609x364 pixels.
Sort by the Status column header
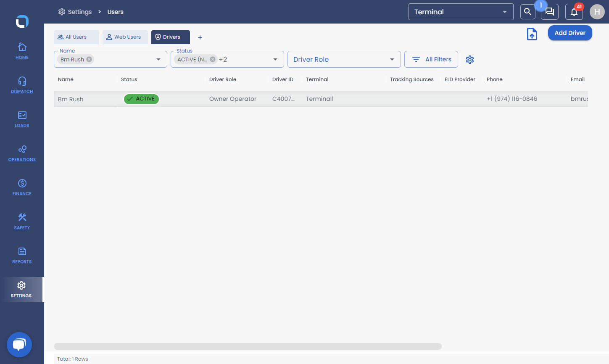(129, 79)
